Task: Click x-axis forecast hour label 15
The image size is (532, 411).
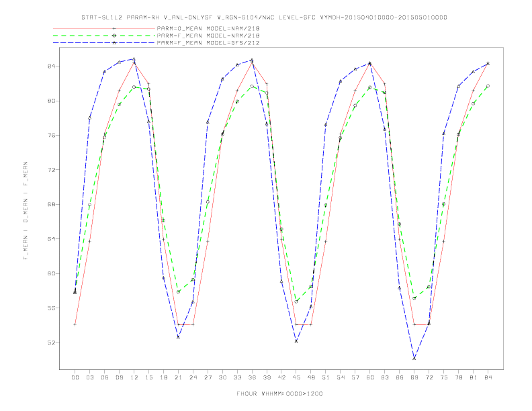Action: (148, 377)
